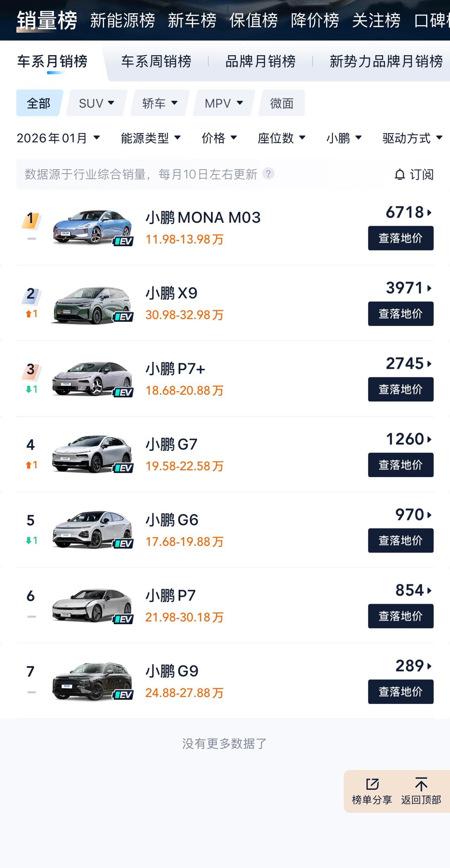This screenshot has width=450, height=868.
Task: Click the share ranking icon
Action: tap(372, 784)
